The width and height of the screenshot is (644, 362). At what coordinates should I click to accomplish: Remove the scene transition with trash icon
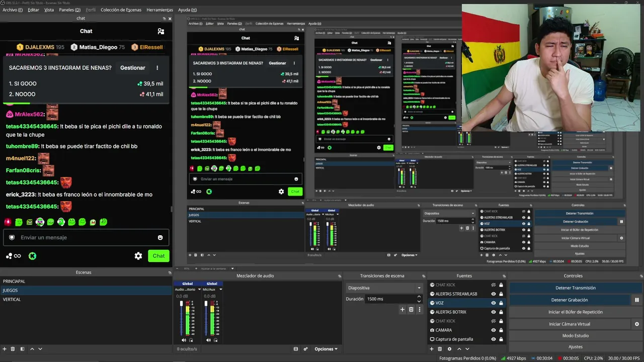[x=411, y=310]
